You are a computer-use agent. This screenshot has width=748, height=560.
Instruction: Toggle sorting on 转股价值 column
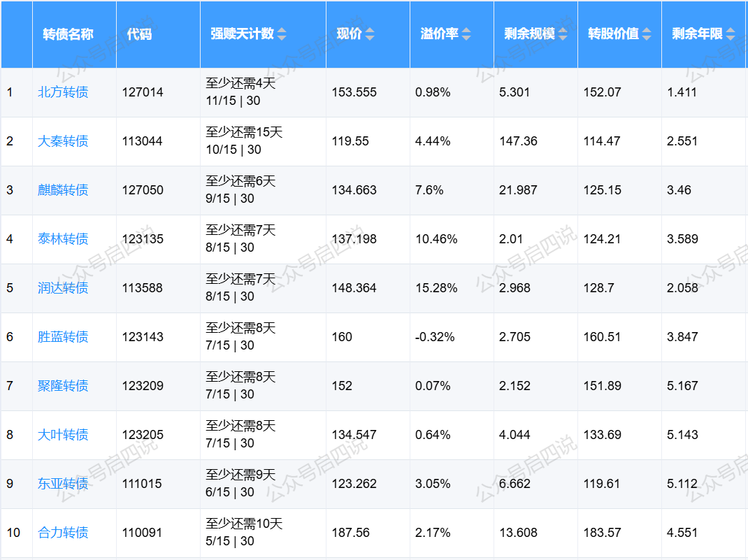[x=647, y=34]
